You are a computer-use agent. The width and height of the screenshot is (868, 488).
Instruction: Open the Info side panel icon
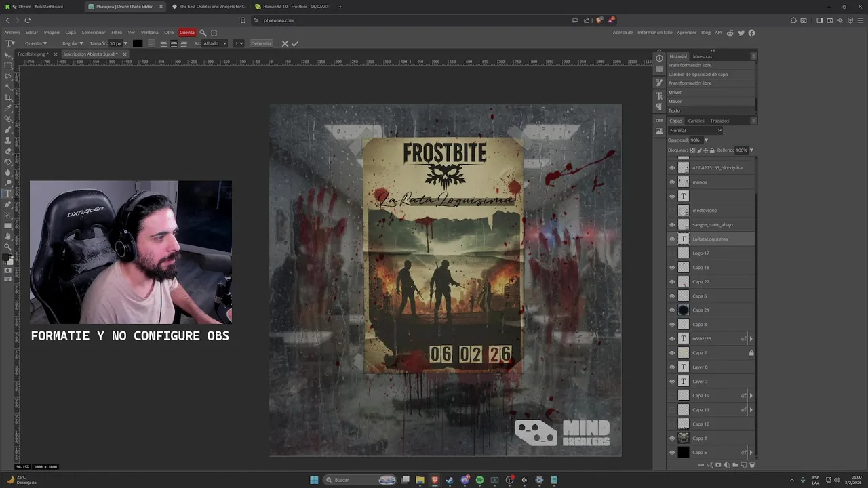coord(659,58)
